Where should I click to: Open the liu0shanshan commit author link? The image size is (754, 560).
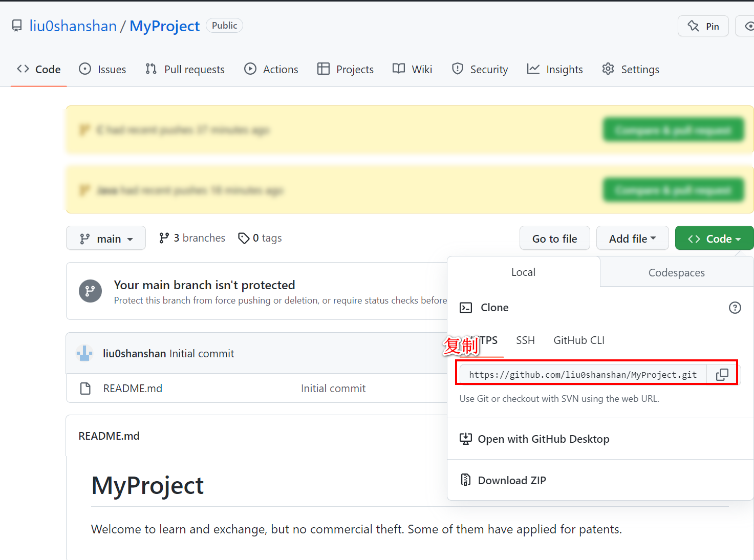pos(134,353)
